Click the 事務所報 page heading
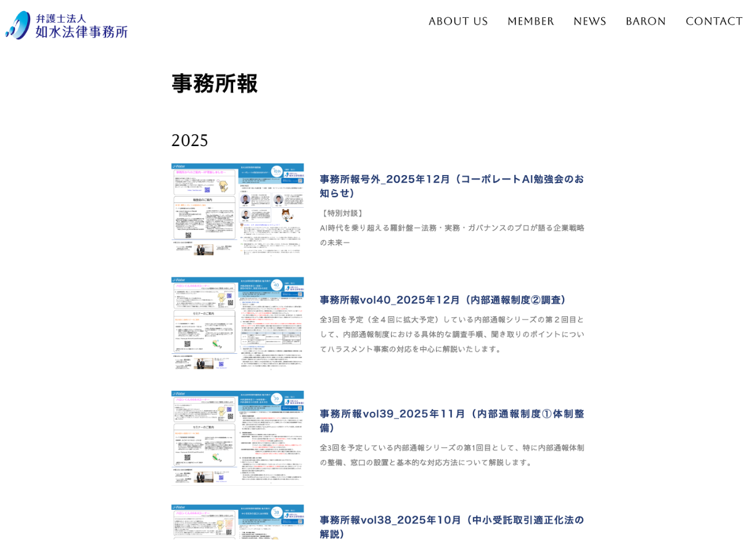 [x=215, y=83]
